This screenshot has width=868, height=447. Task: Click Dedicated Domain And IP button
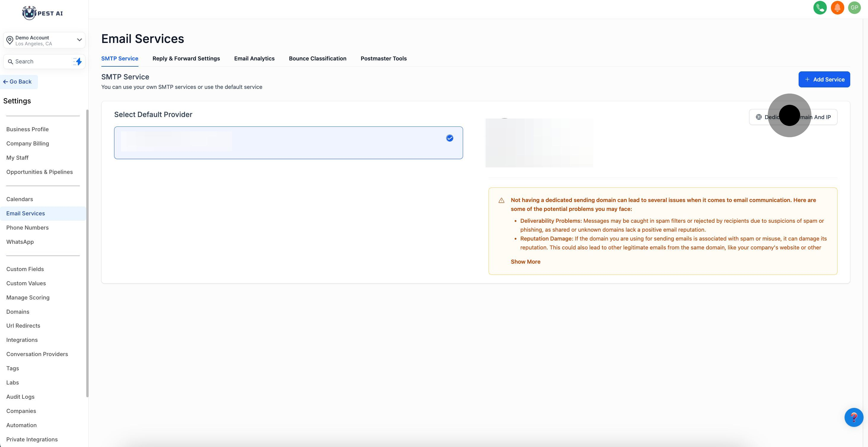tap(793, 117)
